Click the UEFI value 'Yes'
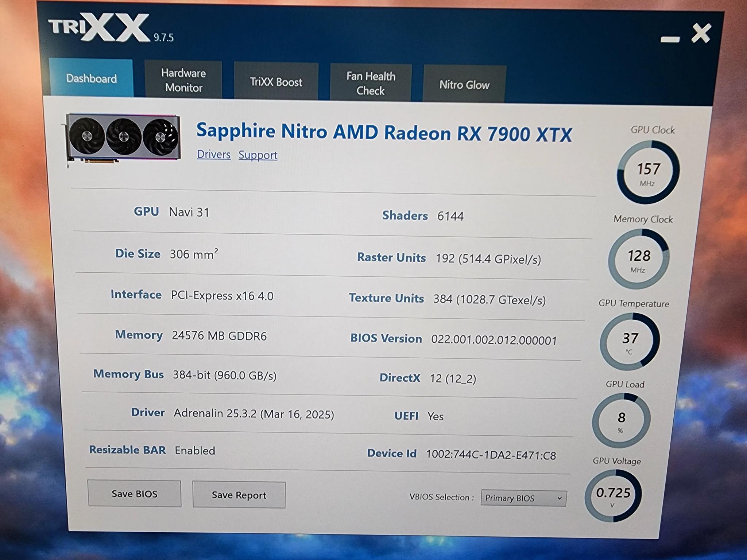747x560 pixels. click(x=436, y=416)
